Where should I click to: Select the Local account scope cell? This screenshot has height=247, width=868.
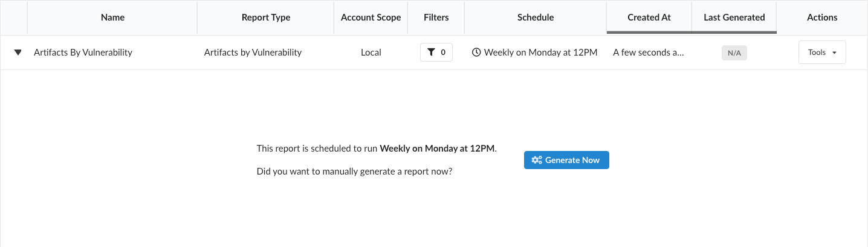pyautogui.click(x=371, y=53)
